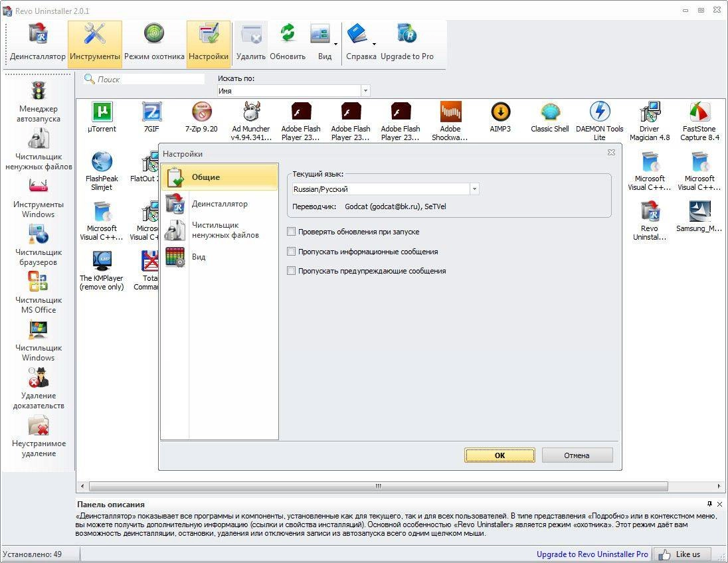728x563 pixels.
Task: Toggle Пропускать информационные сообщения checkbox
Action: (x=291, y=251)
